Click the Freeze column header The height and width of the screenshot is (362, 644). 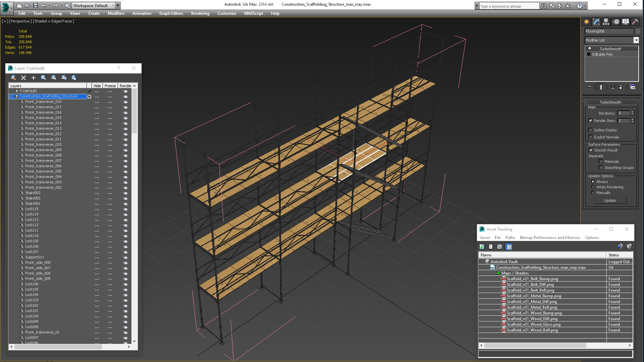click(110, 86)
